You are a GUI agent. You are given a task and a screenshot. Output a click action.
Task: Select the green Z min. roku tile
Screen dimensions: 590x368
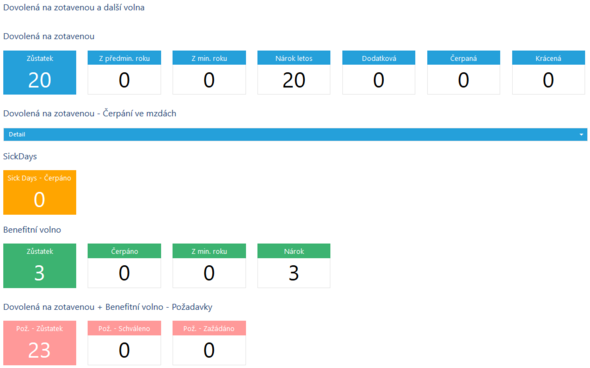(x=209, y=266)
